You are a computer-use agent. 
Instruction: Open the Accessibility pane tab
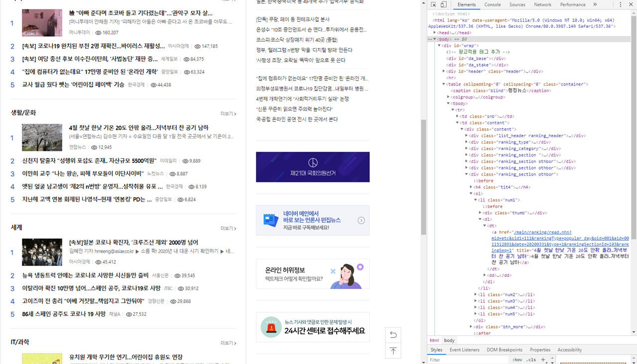(x=570, y=350)
